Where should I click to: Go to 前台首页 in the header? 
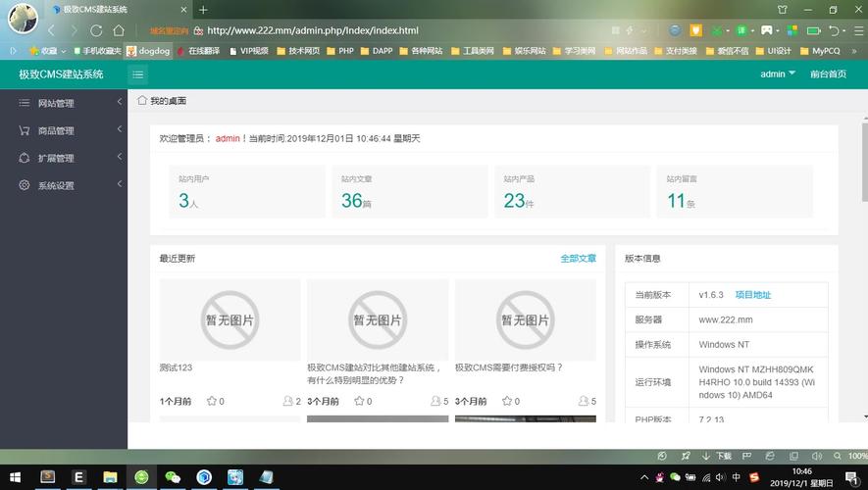point(828,74)
